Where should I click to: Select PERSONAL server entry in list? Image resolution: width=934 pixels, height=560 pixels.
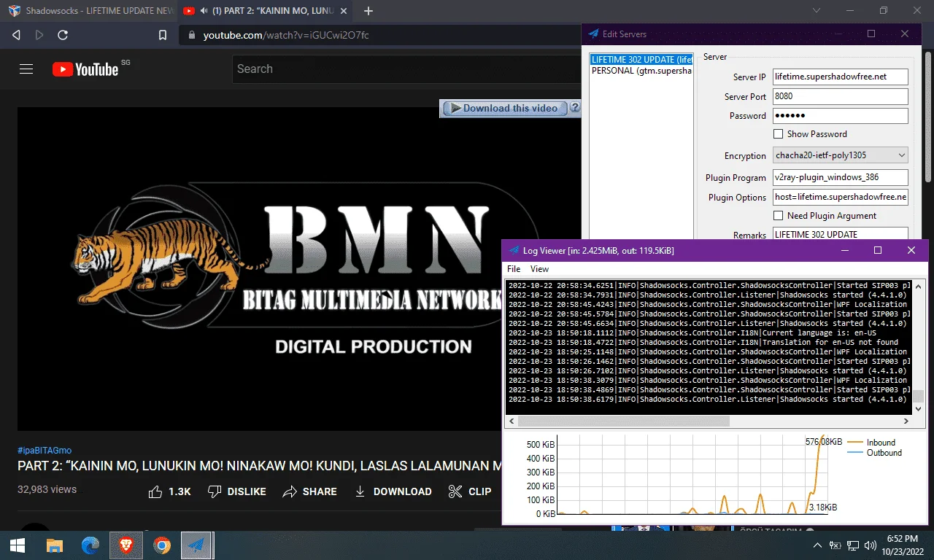641,71
